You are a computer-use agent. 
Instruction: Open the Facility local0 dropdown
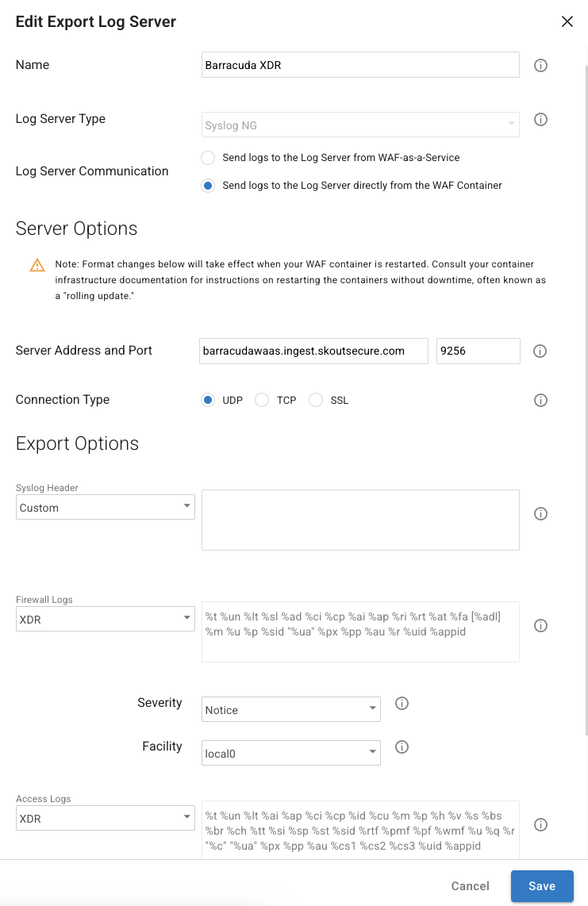[290, 754]
